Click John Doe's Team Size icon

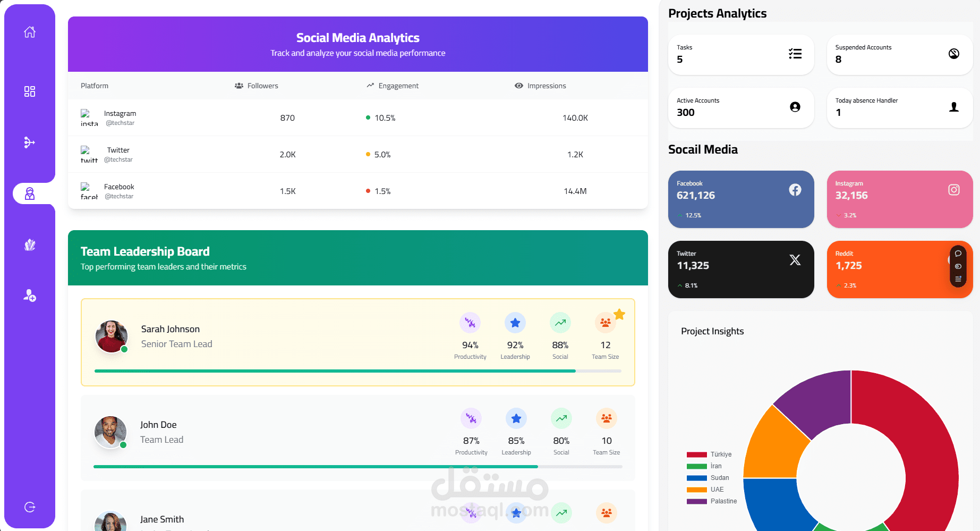tap(607, 418)
